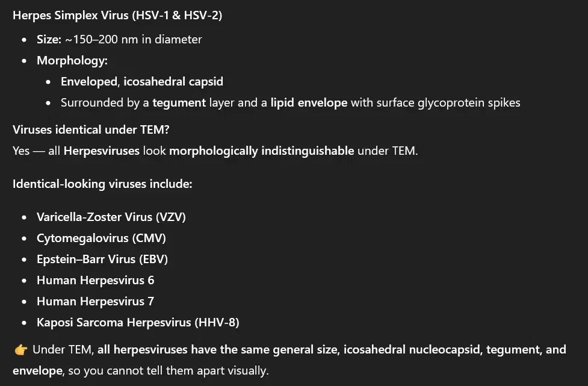Click the bold word tegument
The image size is (588, 386).
click(x=179, y=103)
